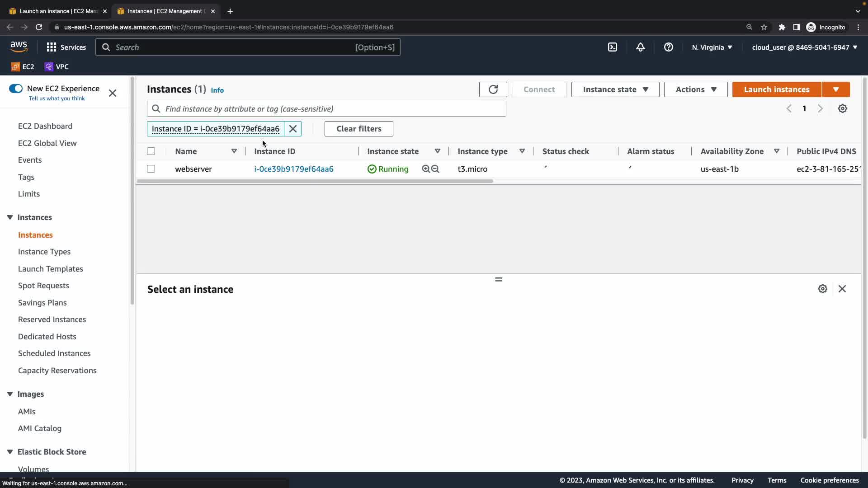
Task: Open the Instance state dropdown
Action: 615,89
